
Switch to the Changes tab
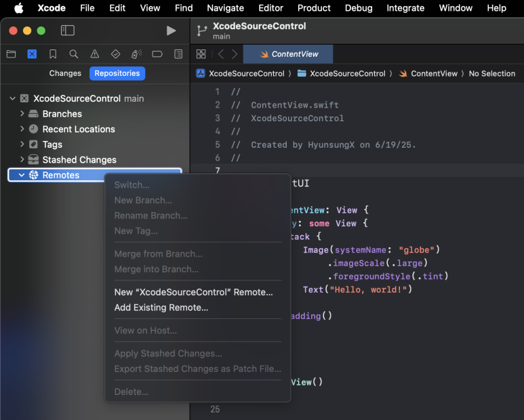pos(65,73)
